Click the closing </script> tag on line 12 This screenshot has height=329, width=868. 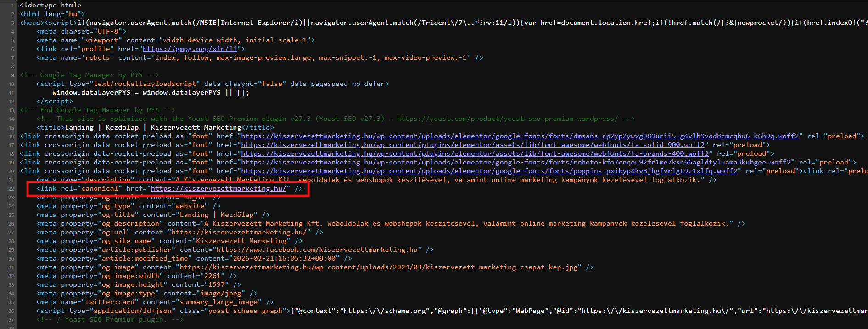(x=55, y=101)
